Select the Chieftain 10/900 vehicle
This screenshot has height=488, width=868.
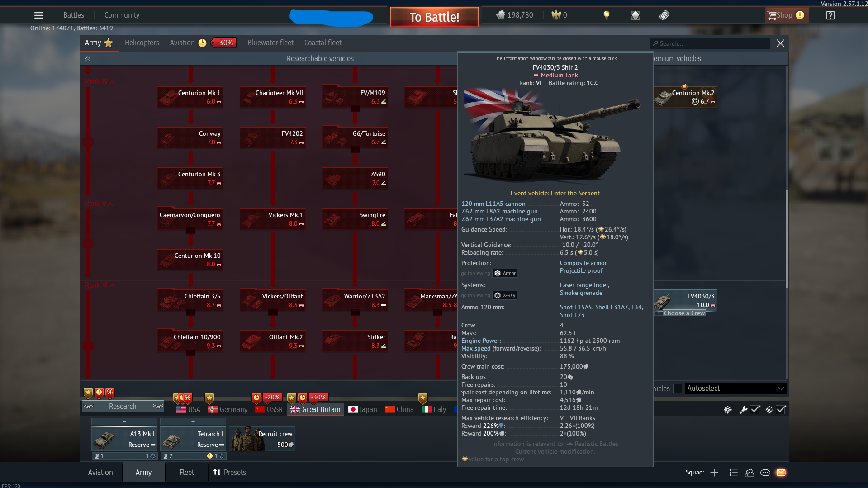[190, 341]
